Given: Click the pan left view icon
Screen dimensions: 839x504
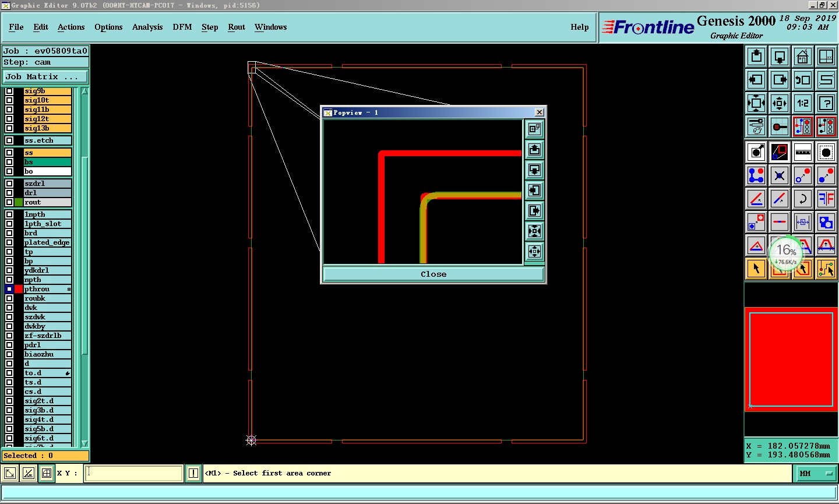Looking at the screenshot, I should tap(756, 80).
